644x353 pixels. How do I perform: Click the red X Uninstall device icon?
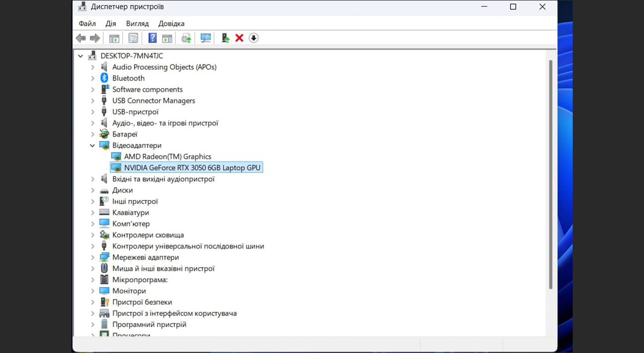239,38
